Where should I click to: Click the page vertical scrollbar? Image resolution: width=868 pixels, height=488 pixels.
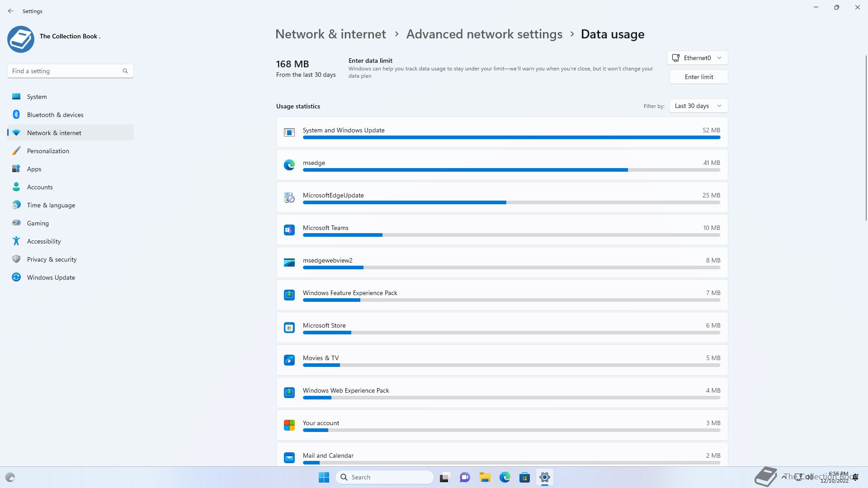click(866, 138)
